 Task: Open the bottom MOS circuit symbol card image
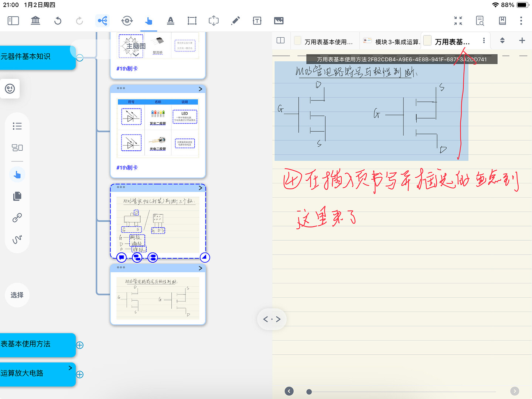(158, 298)
